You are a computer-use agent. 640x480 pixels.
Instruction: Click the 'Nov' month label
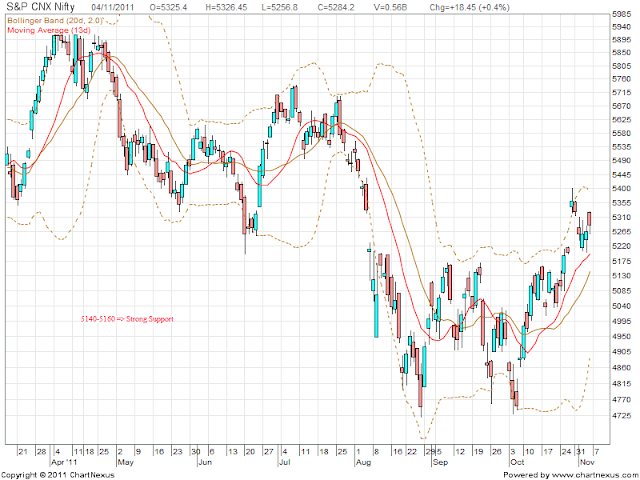click(587, 462)
